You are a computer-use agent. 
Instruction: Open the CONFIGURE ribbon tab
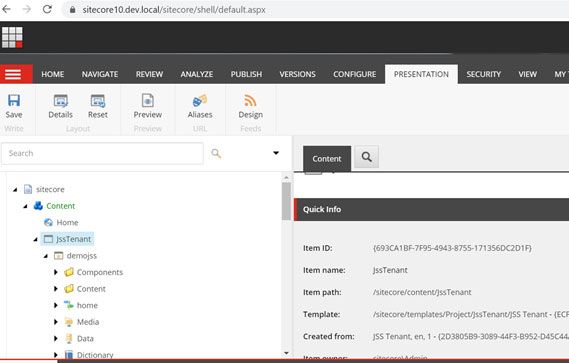click(x=355, y=74)
